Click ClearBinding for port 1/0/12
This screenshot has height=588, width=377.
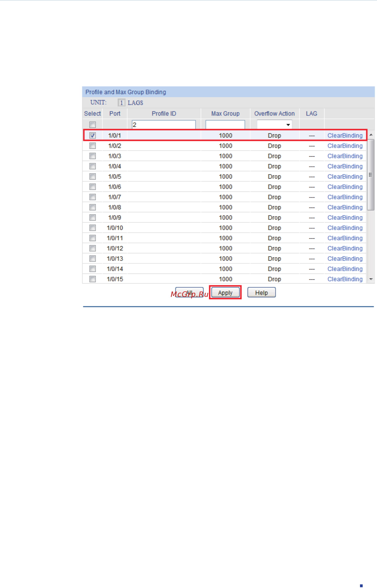click(345, 249)
